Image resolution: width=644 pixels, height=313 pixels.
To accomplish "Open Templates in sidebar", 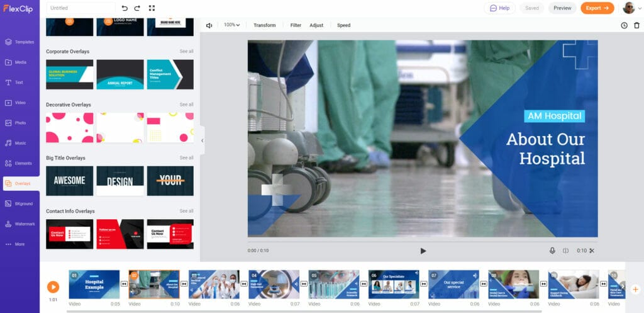I will pos(19,42).
